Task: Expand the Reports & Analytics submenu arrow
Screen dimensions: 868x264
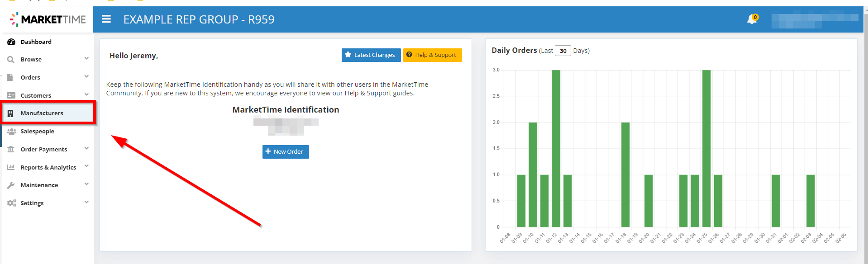Action: tap(86, 166)
